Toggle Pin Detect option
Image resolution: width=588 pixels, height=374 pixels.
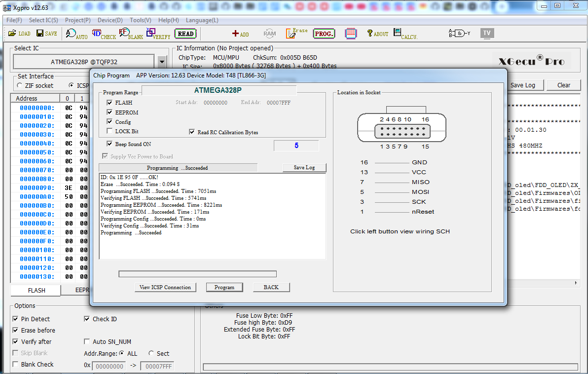[15, 319]
